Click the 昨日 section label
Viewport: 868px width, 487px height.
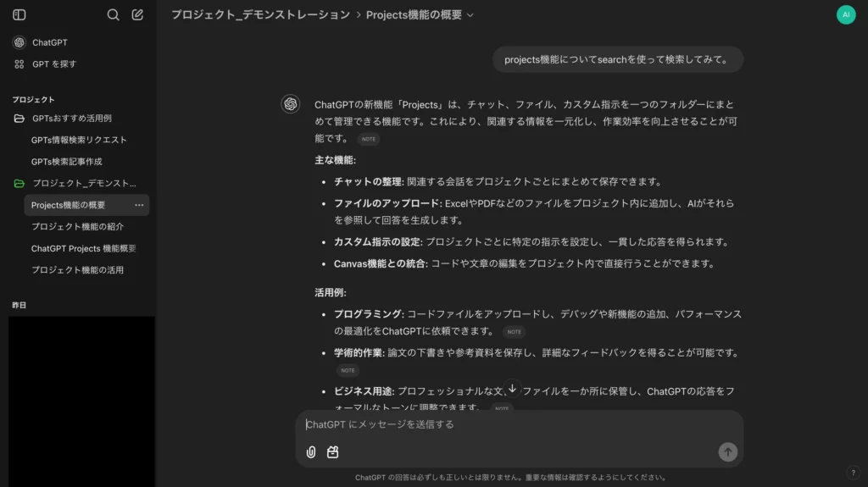coord(19,305)
